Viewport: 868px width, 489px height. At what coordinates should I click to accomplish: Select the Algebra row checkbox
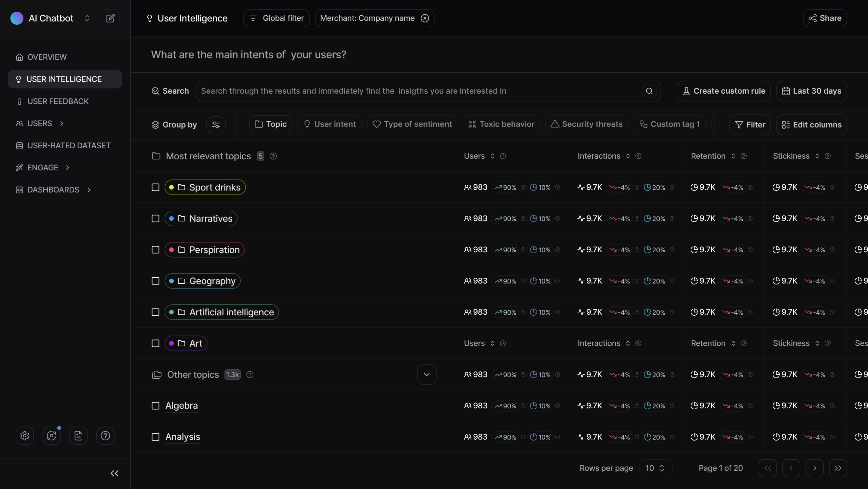pos(155,406)
